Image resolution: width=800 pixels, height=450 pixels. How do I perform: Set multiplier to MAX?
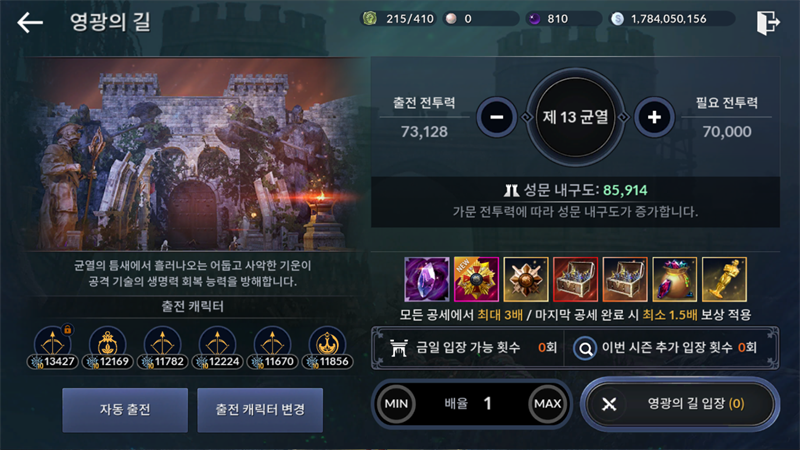(547, 404)
